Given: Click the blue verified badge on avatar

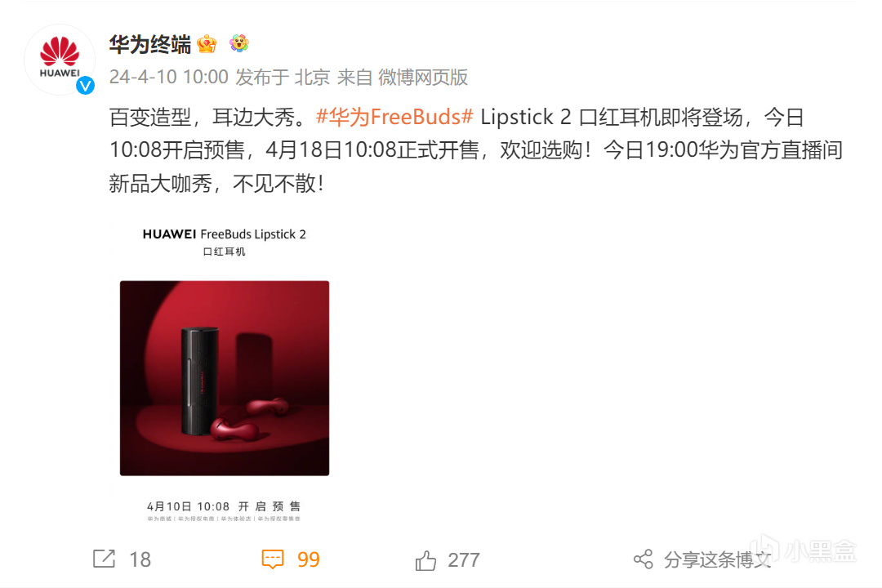Looking at the screenshot, I should click(x=85, y=86).
